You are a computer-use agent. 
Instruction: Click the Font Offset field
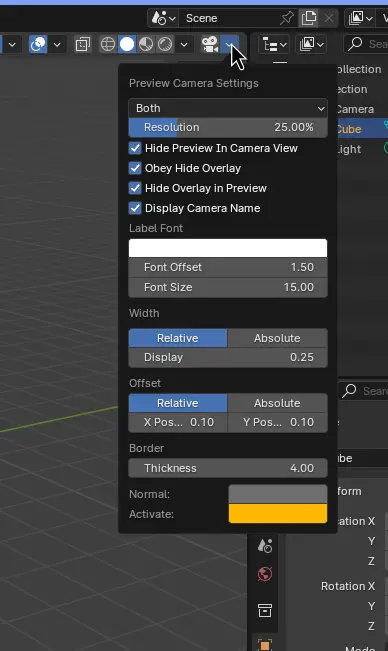228,267
